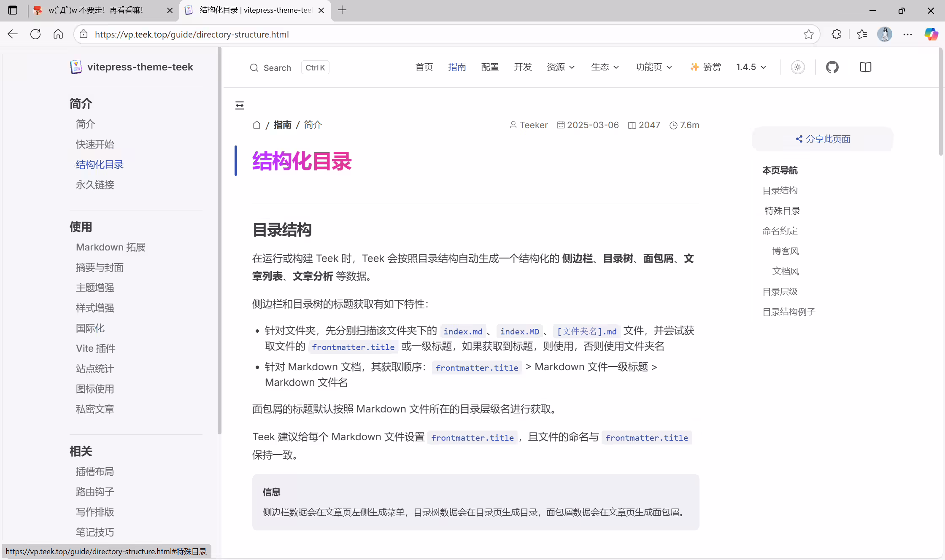The width and height of the screenshot is (945, 560).
Task: View site info lock icon
Action: pos(84,34)
